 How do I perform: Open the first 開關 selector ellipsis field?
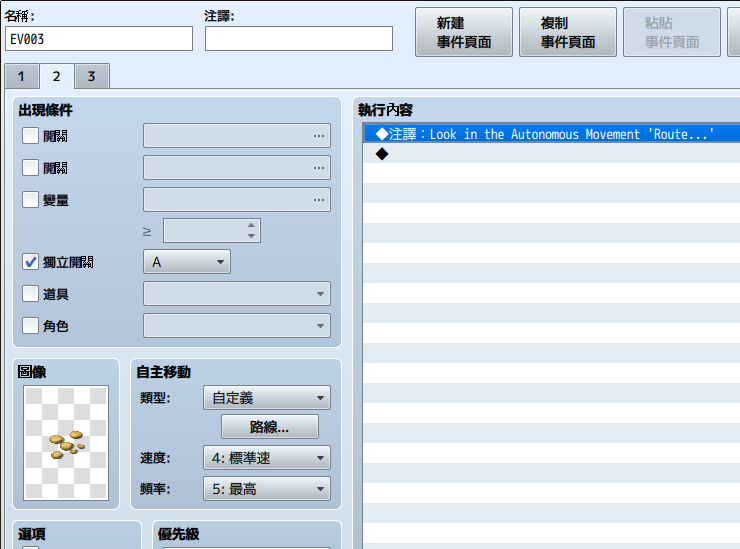237,136
